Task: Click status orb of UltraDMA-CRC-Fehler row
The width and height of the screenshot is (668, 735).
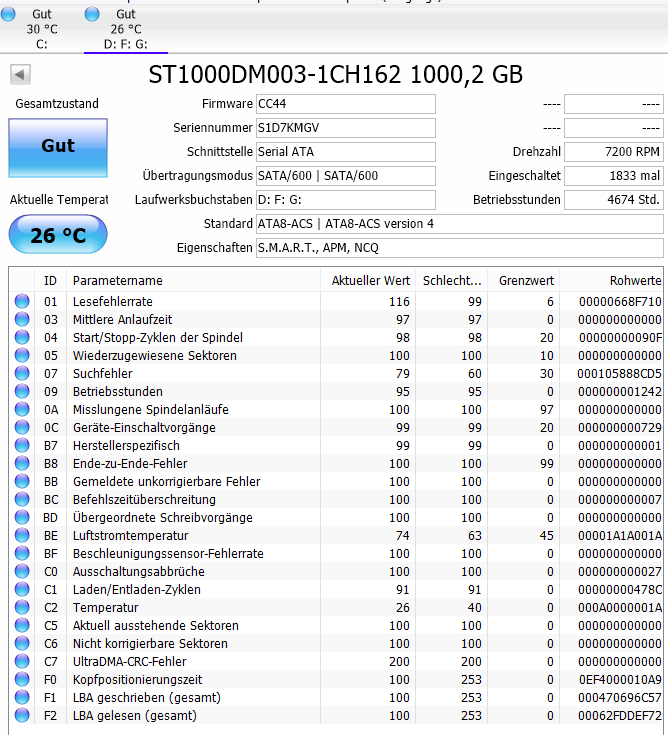Action: pos(22,661)
